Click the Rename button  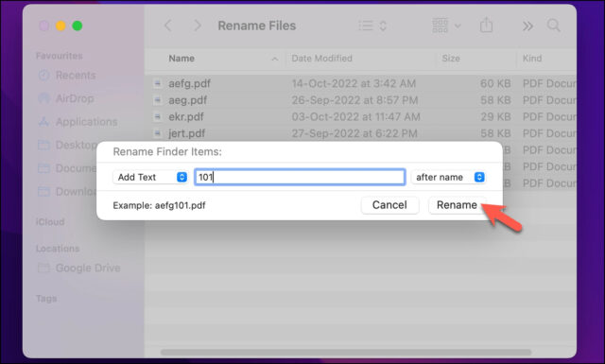click(x=457, y=205)
